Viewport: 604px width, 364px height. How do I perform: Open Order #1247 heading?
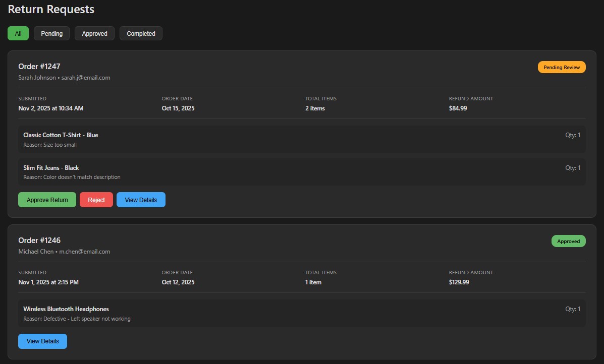click(x=39, y=66)
